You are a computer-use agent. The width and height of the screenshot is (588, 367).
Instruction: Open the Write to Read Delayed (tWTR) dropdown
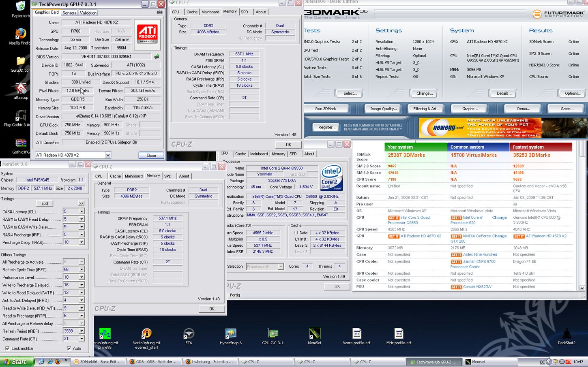click(x=82, y=292)
